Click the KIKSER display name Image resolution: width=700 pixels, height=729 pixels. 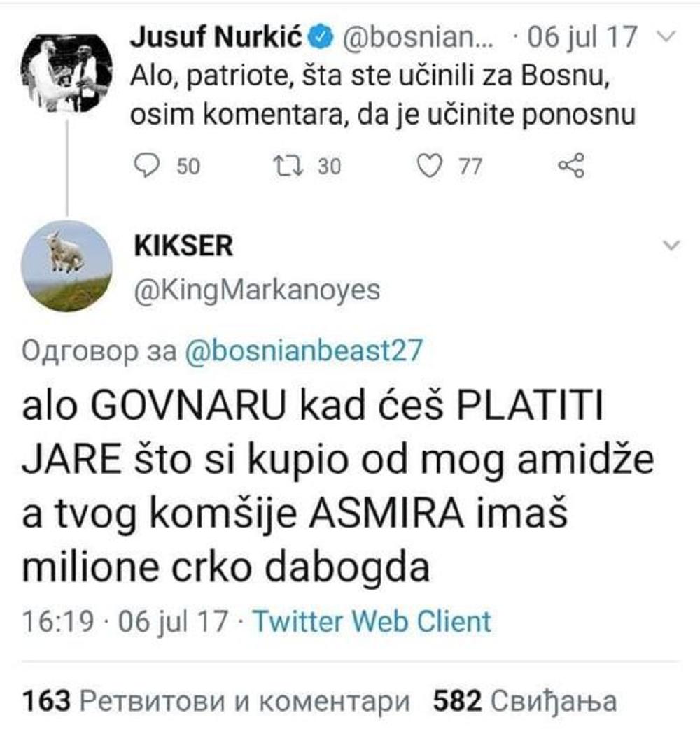[x=183, y=246]
